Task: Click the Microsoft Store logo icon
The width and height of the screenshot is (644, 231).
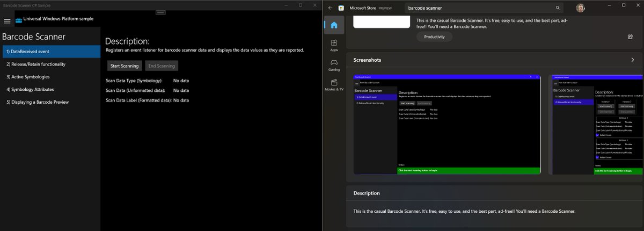Action: point(341,8)
